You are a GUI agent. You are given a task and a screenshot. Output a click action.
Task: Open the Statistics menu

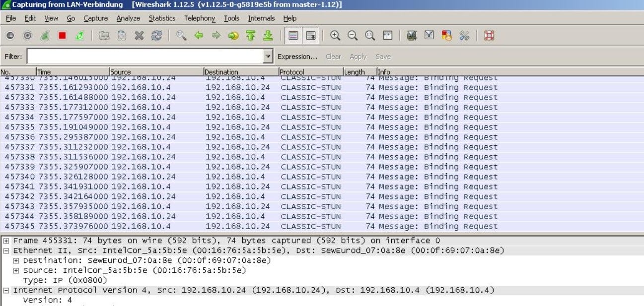point(162,18)
